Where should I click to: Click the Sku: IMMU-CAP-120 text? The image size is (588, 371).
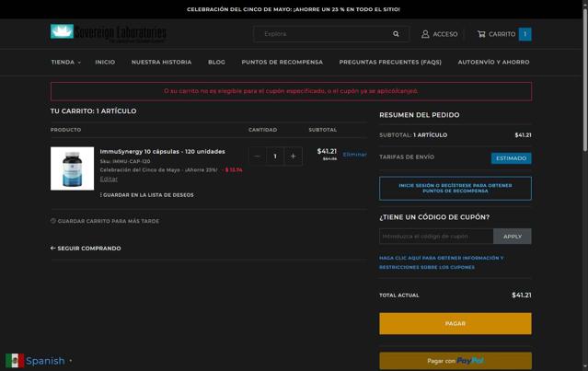coord(125,161)
